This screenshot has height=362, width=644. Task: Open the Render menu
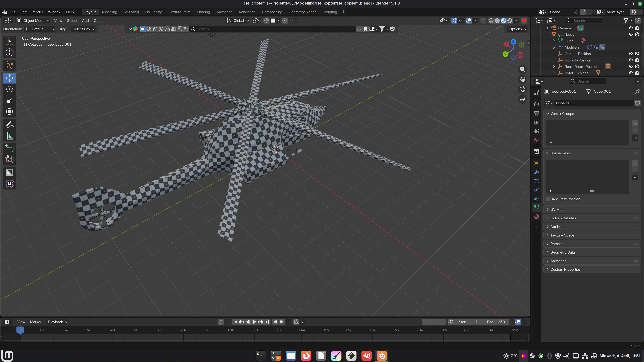37,12
